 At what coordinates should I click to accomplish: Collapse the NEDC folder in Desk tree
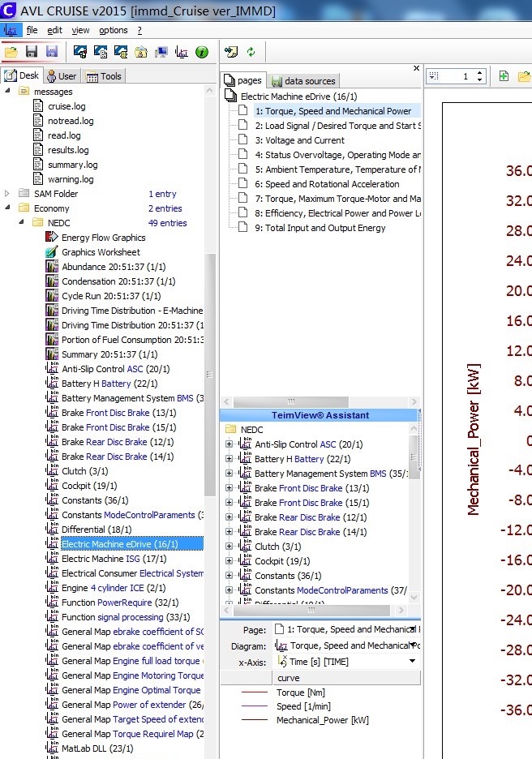click(21, 221)
